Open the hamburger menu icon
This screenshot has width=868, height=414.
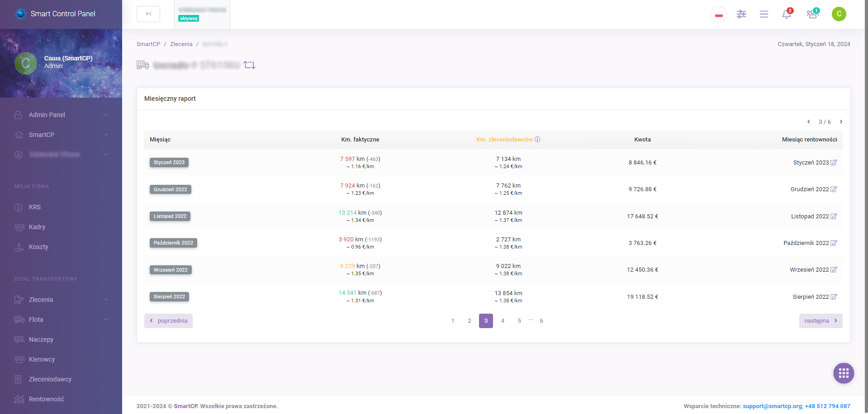click(x=764, y=14)
